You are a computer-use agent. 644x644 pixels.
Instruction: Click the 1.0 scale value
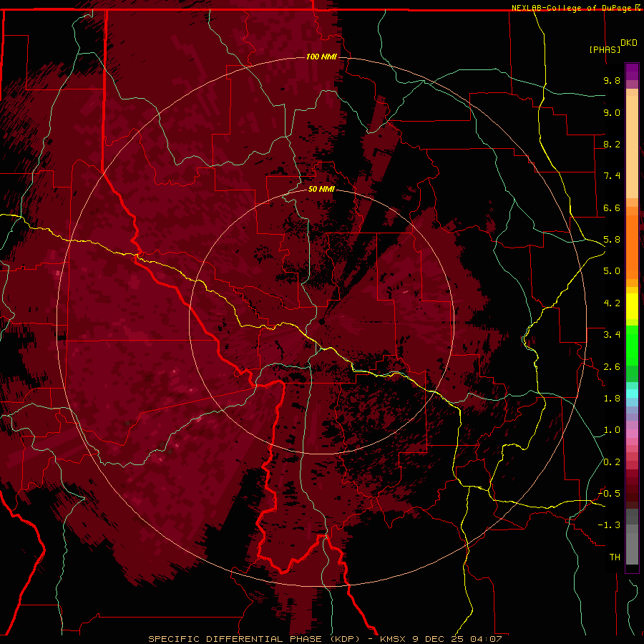pyautogui.click(x=612, y=430)
